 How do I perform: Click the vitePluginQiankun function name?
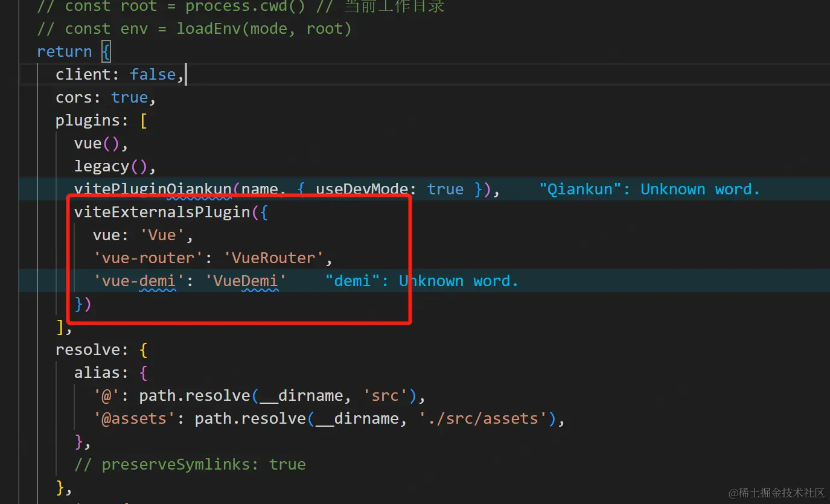click(153, 189)
